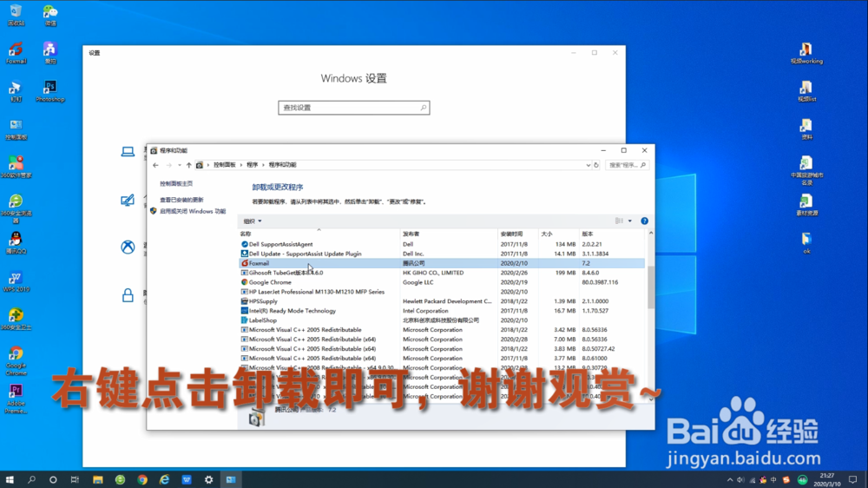Click the Back arrow in Programs window
The image size is (868, 488).
point(155,165)
